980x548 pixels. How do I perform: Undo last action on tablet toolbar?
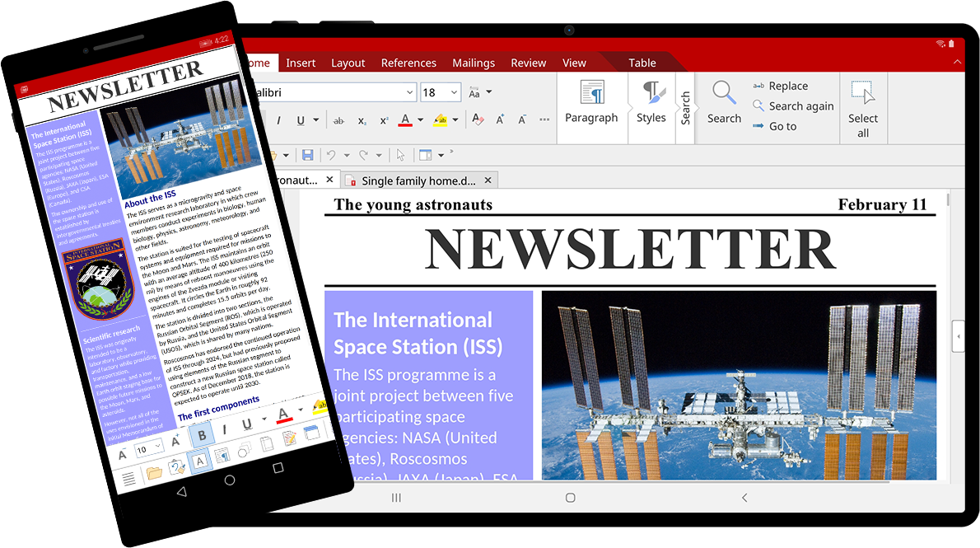click(330, 155)
